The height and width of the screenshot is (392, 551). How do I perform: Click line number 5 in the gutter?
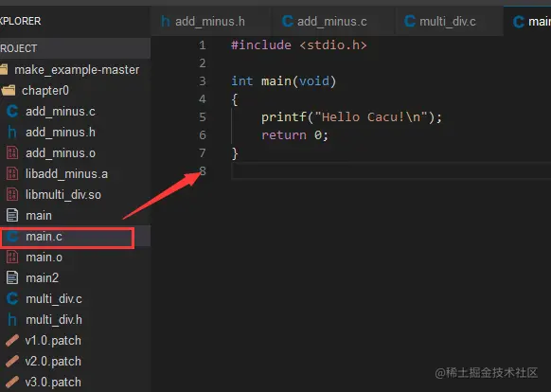click(x=203, y=117)
